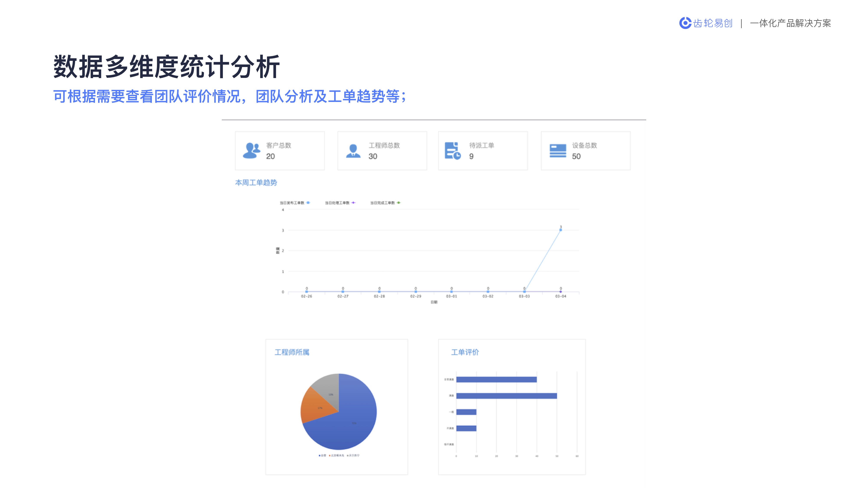Click the 一般 rating bar

pyautogui.click(x=466, y=412)
